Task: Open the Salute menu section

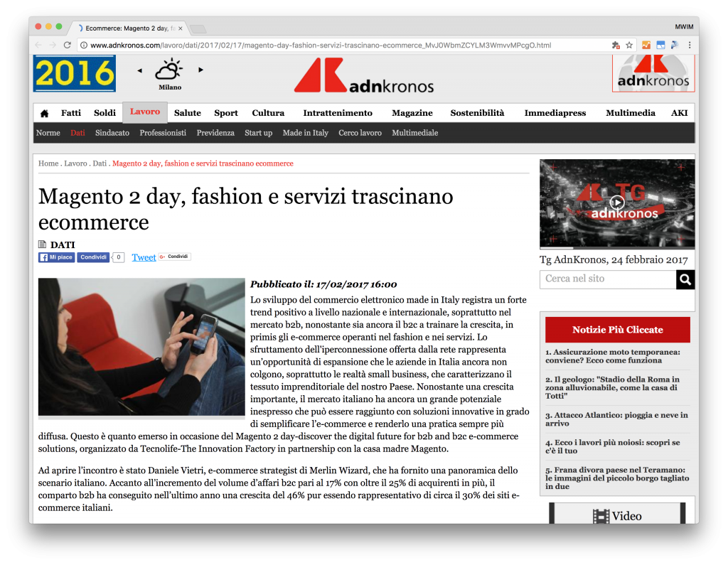Action: (x=188, y=113)
